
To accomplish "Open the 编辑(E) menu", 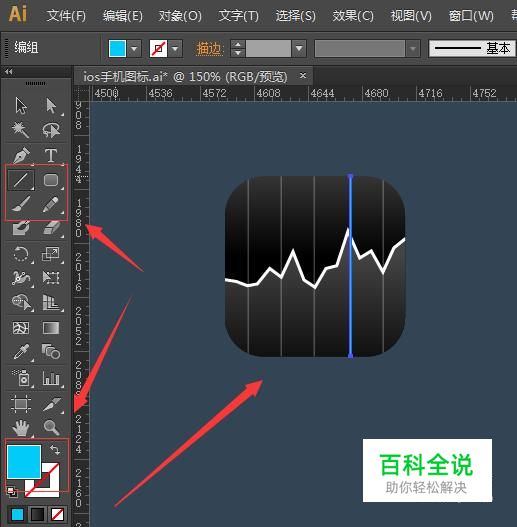I will 123,15.
